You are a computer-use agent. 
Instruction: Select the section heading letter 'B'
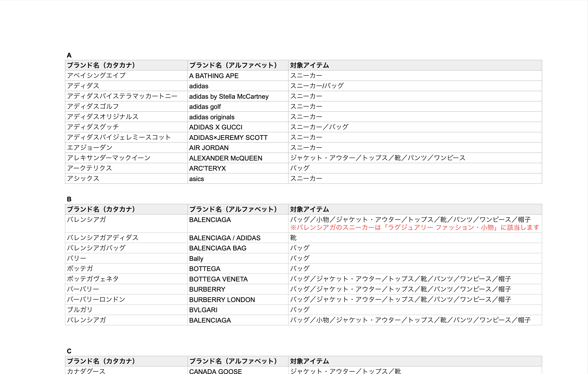[x=69, y=199]
